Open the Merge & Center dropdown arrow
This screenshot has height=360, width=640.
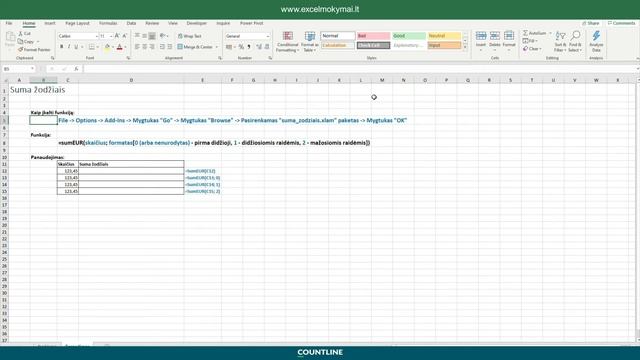pos(217,47)
